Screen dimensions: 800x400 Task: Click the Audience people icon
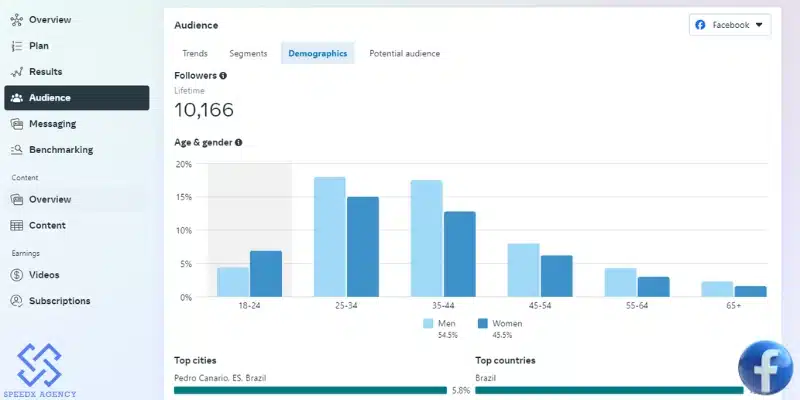pyautogui.click(x=17, y=98)
